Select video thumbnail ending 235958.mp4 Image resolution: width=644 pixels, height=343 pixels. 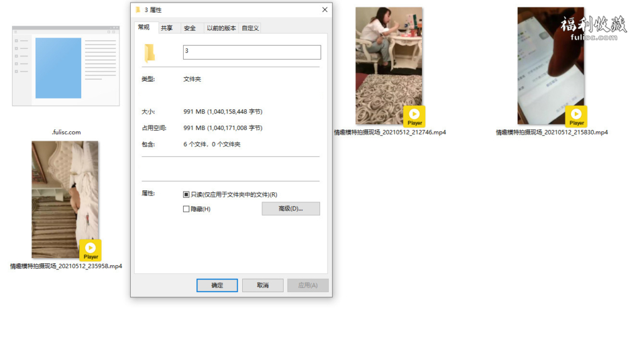65,200
